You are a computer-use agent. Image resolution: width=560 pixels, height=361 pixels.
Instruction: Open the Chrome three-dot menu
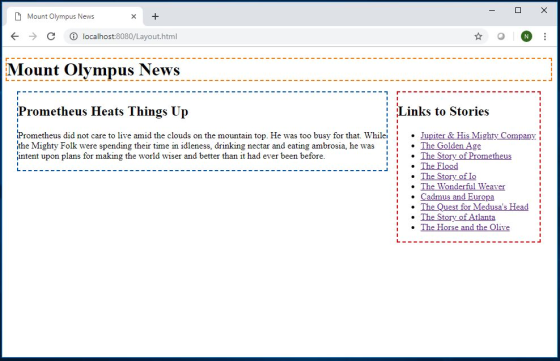(x=545, y=36)
